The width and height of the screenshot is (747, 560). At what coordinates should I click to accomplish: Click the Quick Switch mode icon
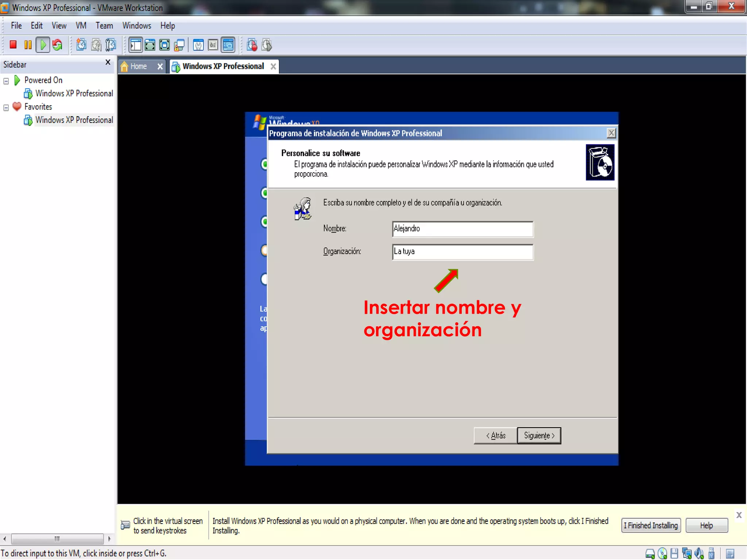click(150, 45)
